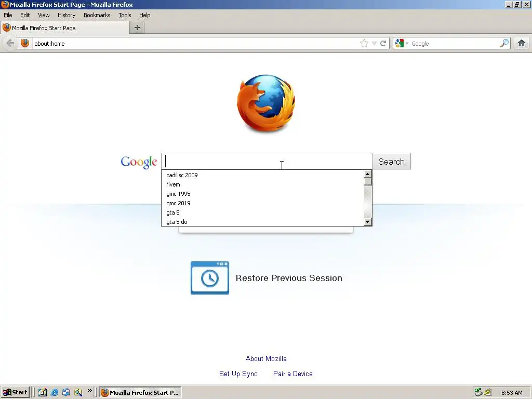
Task: Focus the Google search field on the page
Action: (x=267, y=161)
